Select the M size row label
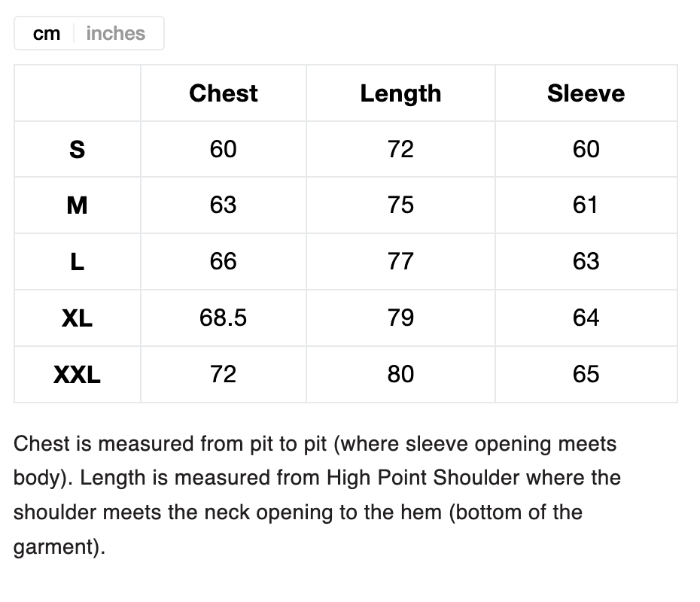This screenshot has height=602, width=700. coord(77,205)
